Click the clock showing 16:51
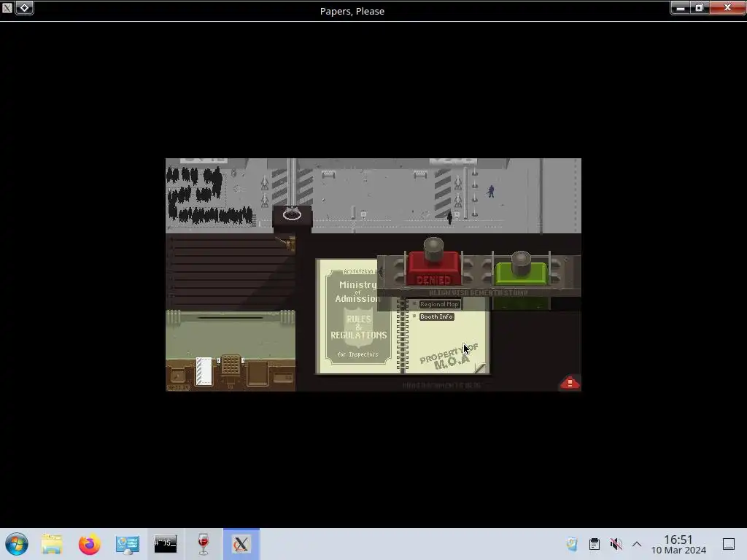This screenshot has width=747, height=560. coord(678,544)
